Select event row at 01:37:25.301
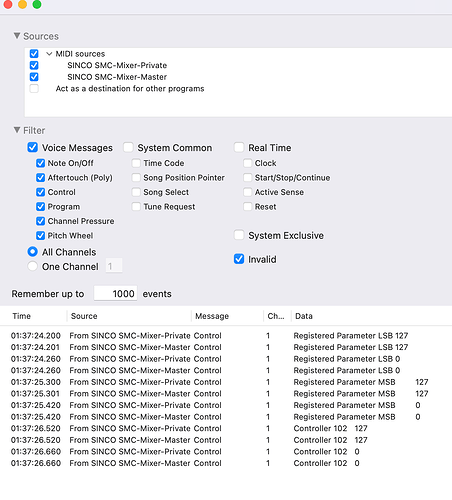452x500 pixels. 226,394
